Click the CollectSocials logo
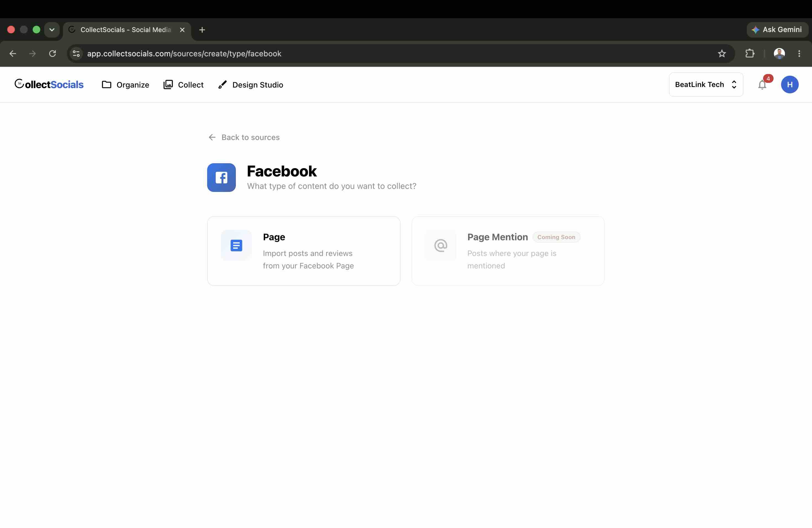The image size is (812, 528). coord(49,84)
